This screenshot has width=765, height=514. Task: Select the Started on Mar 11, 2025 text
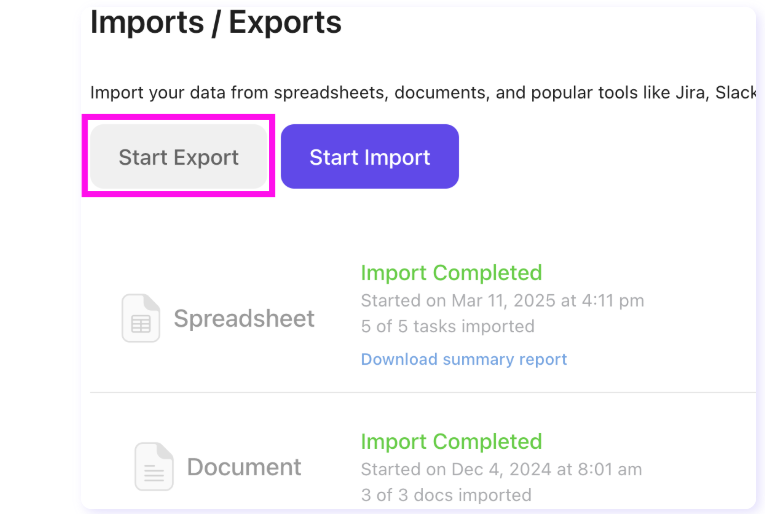pyautogui.click(x=503, y=300)
